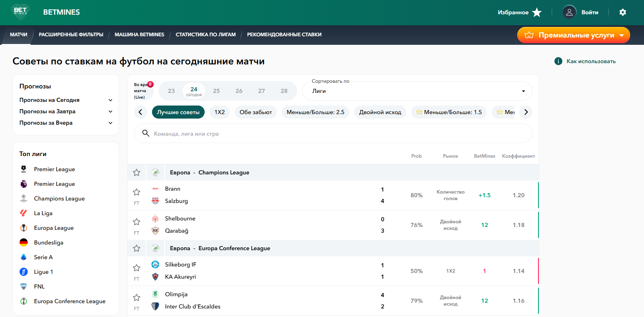Click Europa Conference League logo in sidebar

[x=24, y=301]
